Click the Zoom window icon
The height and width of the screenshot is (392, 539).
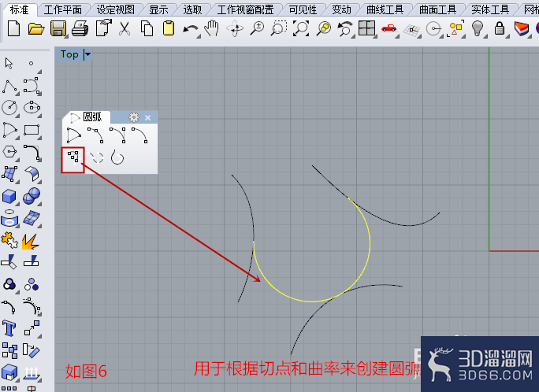[279, 28]
